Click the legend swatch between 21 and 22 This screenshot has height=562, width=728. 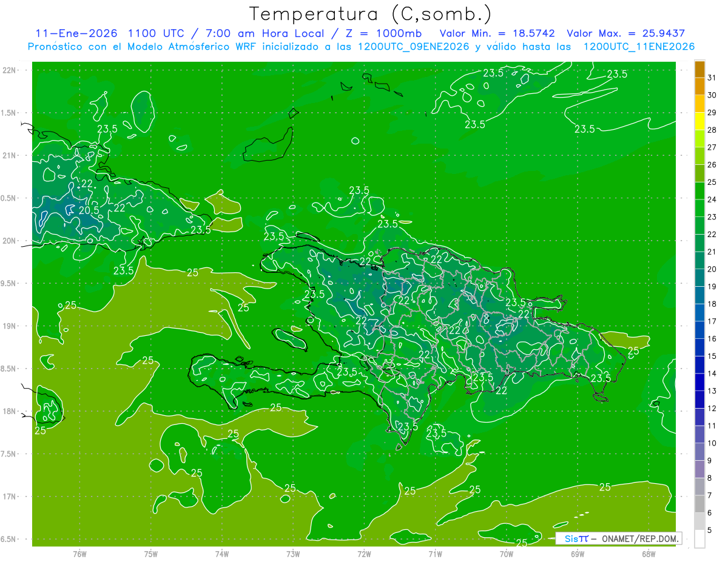coord(699,243)
